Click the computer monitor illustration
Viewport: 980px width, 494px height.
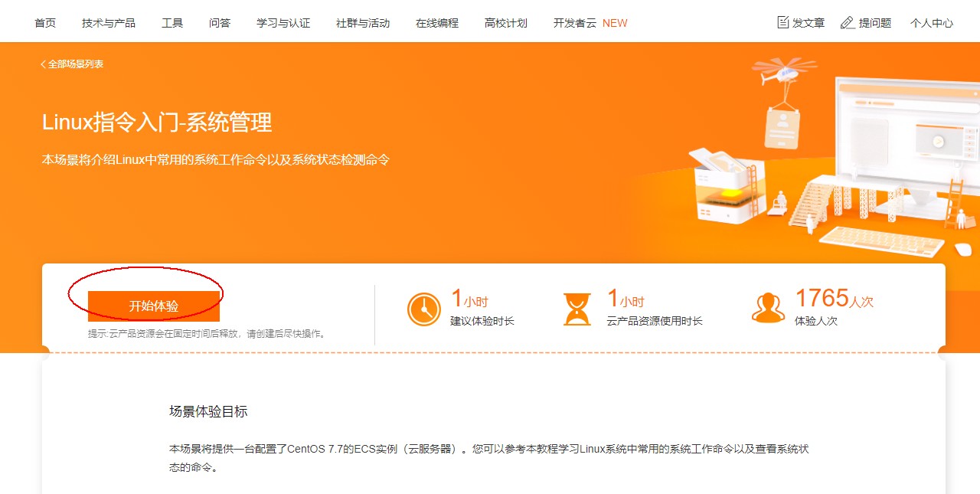coord(906,141)
